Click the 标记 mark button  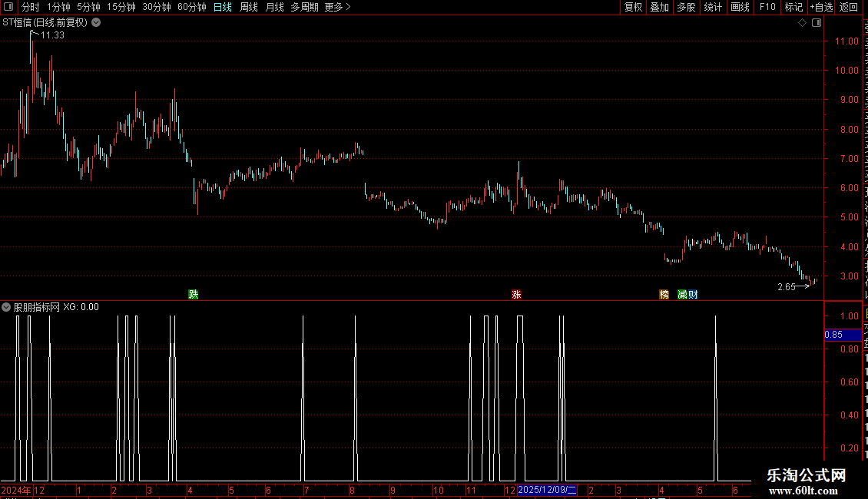tap(793, 7)
